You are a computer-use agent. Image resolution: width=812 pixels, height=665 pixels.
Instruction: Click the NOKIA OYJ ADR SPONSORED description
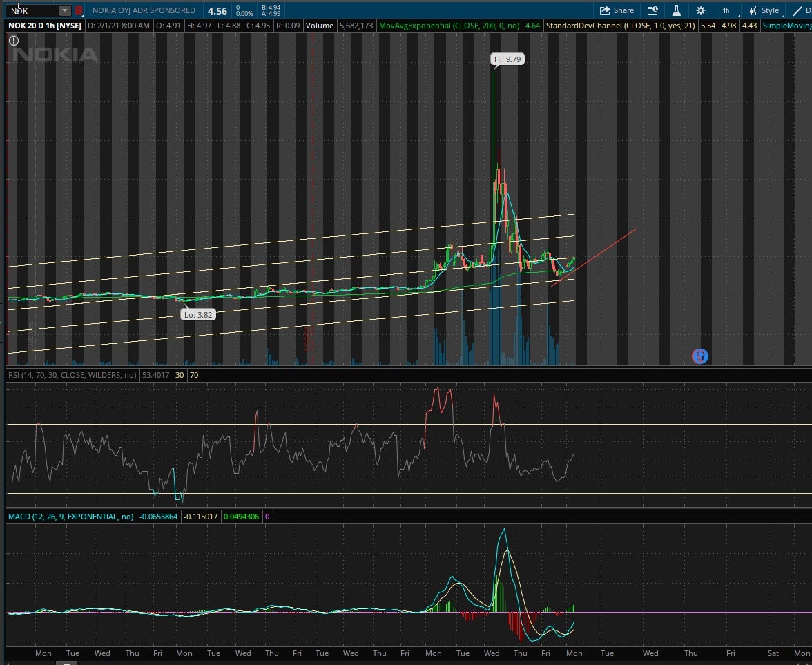(144, 10)
